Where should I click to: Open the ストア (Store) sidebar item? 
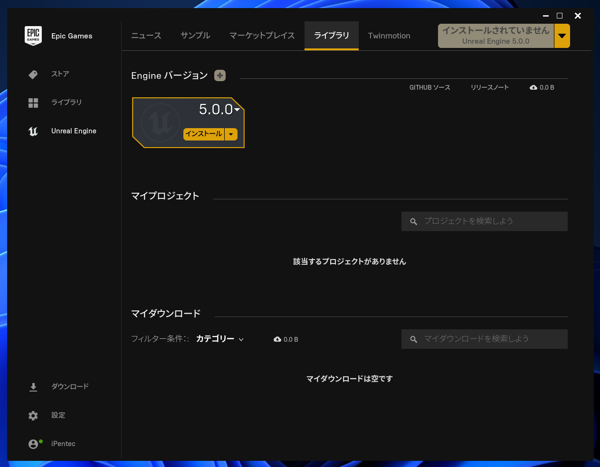[60, 74]
